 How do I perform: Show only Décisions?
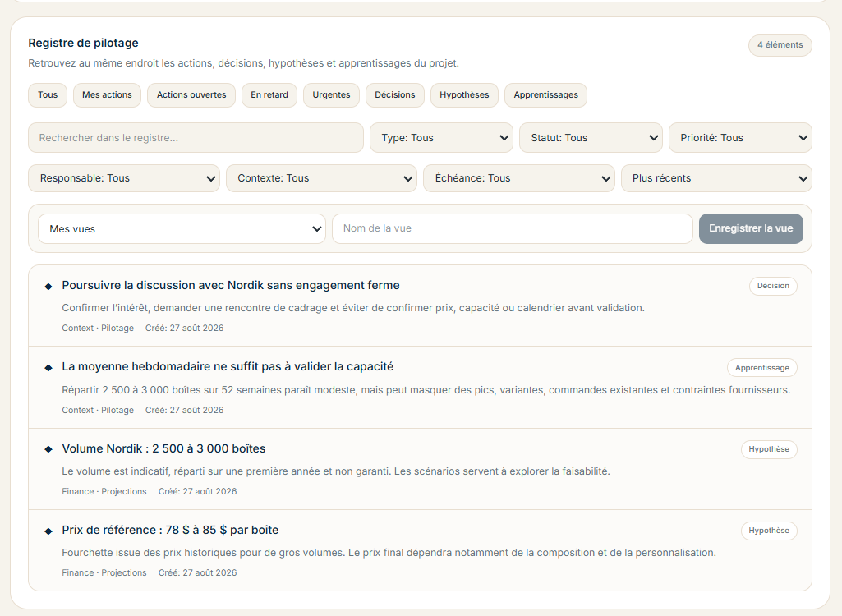394,95
